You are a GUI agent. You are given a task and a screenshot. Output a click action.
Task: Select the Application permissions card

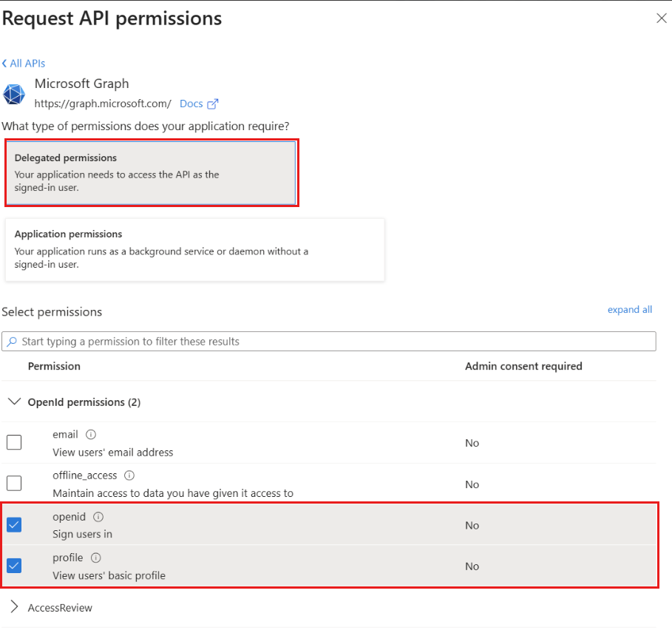click(x=194, y=249)
